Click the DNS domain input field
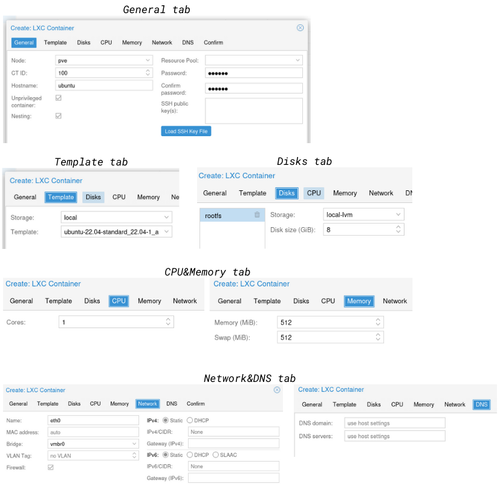The width and height of the screenshot is (500, 490). tap(395, 423)
